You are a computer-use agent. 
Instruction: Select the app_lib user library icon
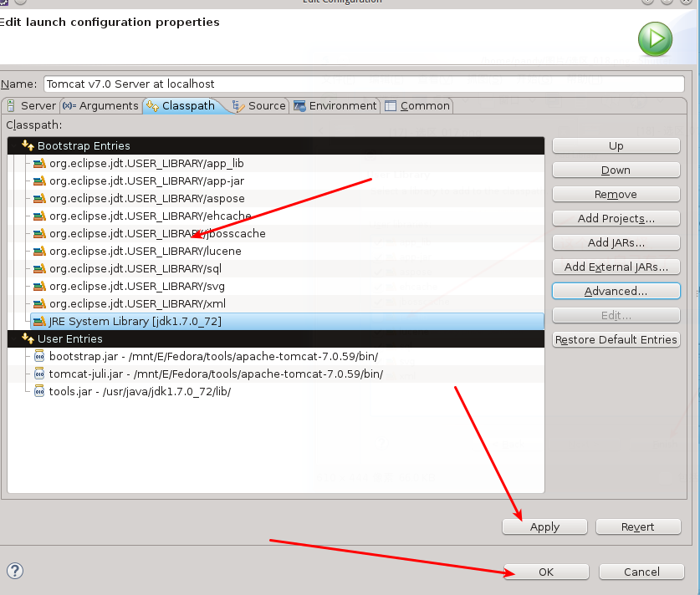(40, 164)
